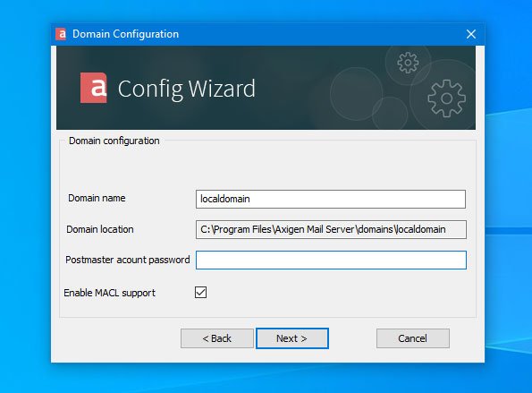This screenshot has height=393, width=532.
Task: Proceed with the Next > button
Action: tap(292, 338)
